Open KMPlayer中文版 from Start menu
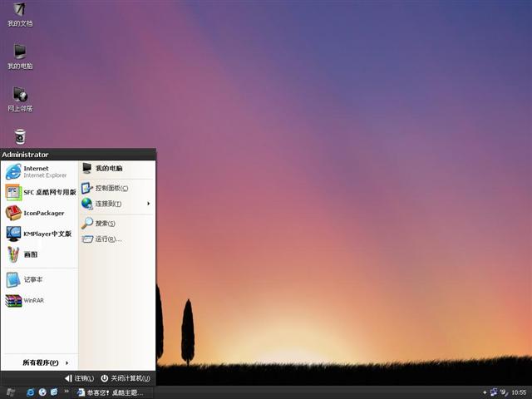Image resolution: width=532 pixels, height=399 pixels. click(x=40, y=234)
